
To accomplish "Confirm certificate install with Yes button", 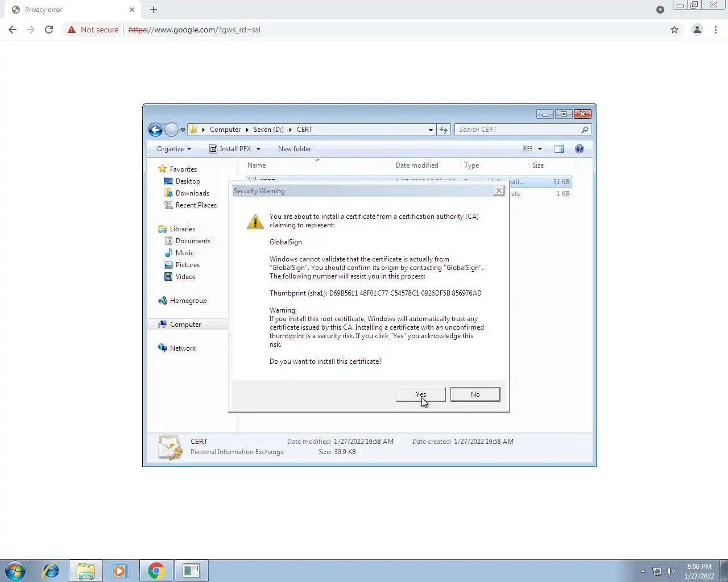I will coord(420,394).
